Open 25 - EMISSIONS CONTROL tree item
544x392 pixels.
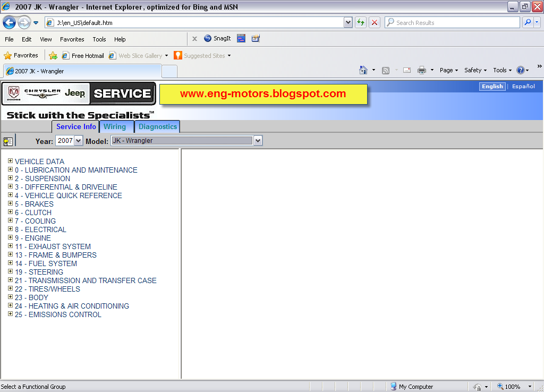58,314
